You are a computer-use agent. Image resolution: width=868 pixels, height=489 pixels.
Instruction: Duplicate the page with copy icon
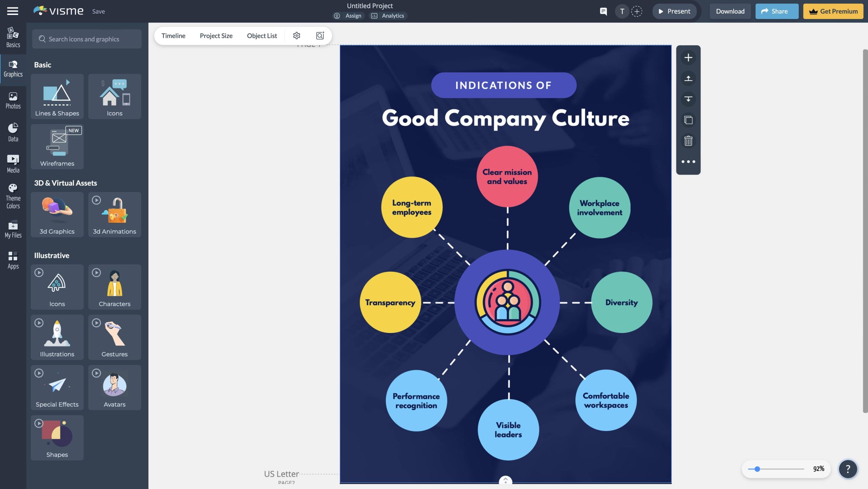point(688,120)
